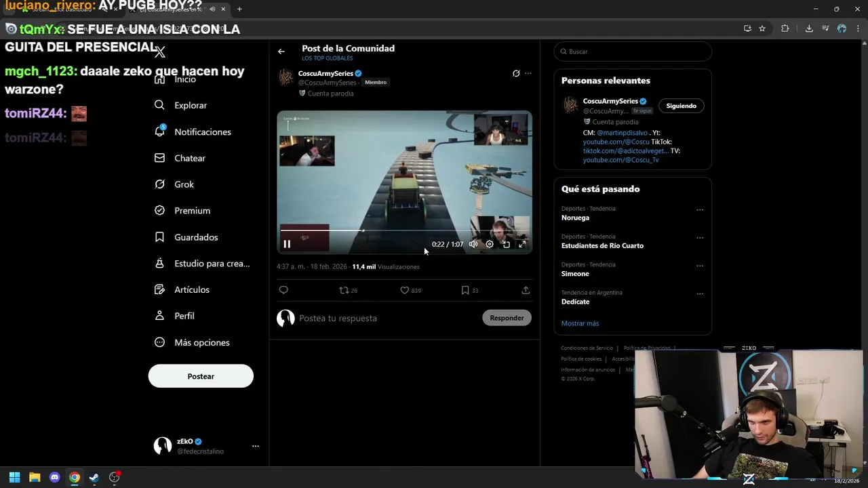
Task: Open more options for Dedicate trend
Action: point(700,293)
